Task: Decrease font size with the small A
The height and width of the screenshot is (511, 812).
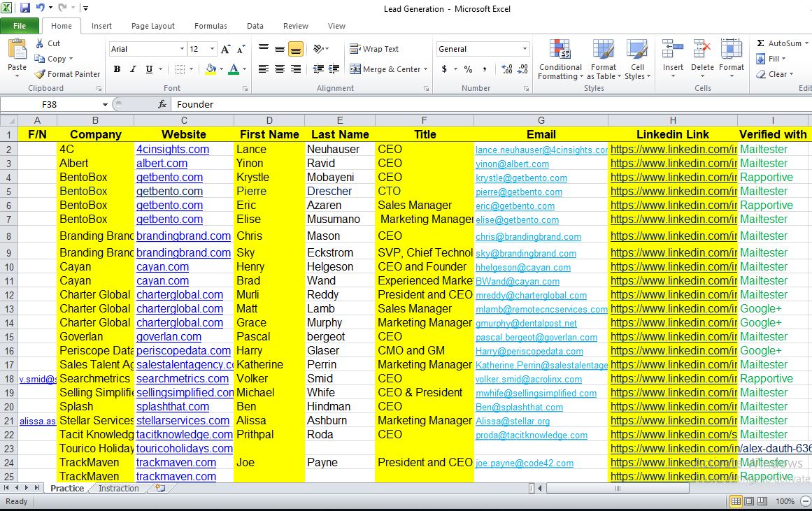Action: pyautogui.click(x=241, y=49)
